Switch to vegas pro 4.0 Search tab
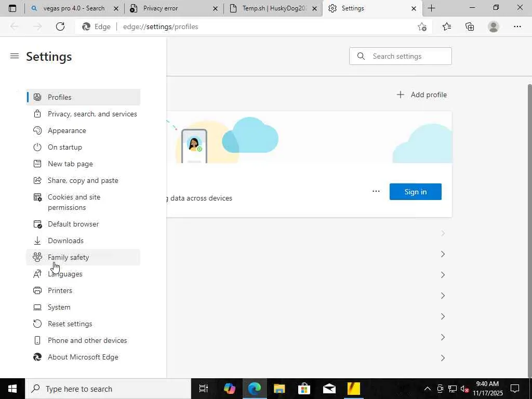This screenshot has width=532, height=399. point(74,8)
